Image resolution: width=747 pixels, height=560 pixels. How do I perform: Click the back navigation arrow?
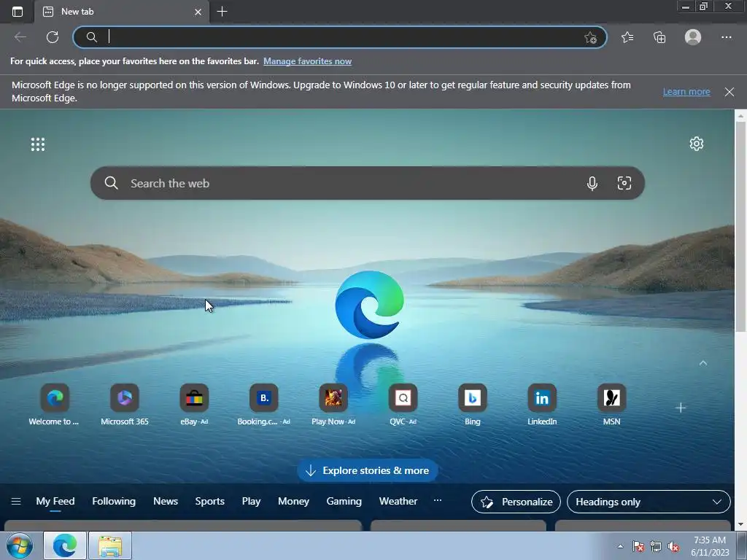coord(20,37)
